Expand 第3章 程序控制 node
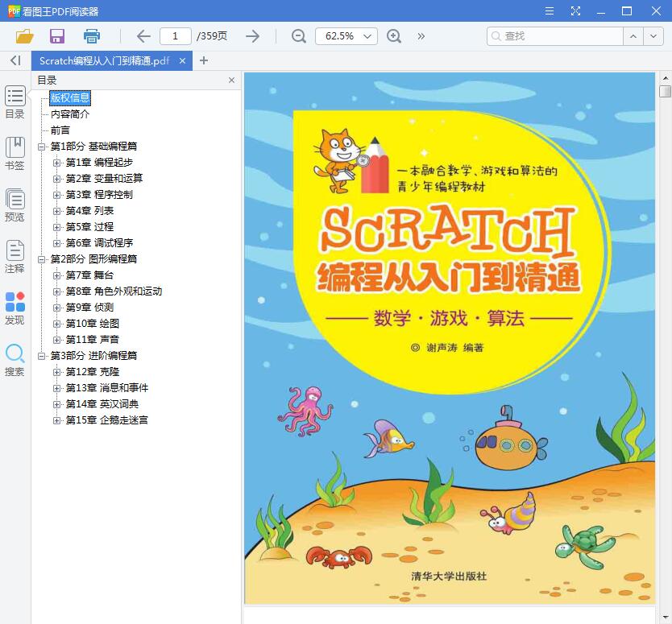Image resolution: width=672 pixels, height=624 pixels. [x=56, y=195]
